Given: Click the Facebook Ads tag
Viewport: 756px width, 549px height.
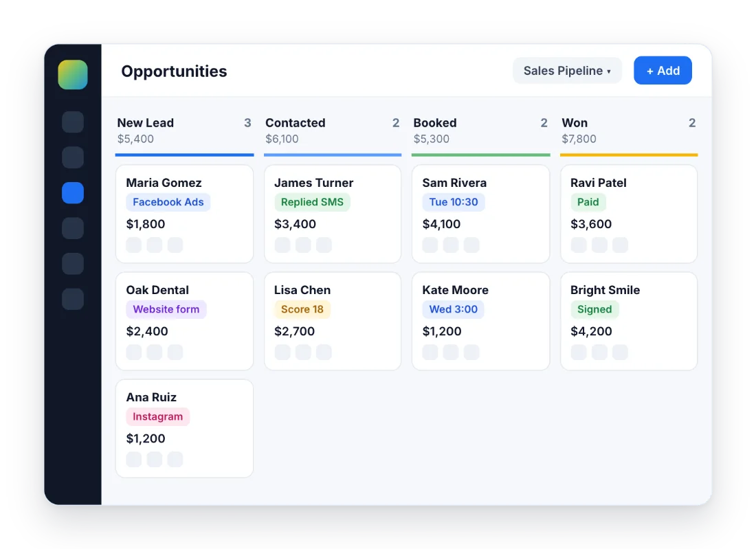Looking at the screenshot, I should coord(168,202).
